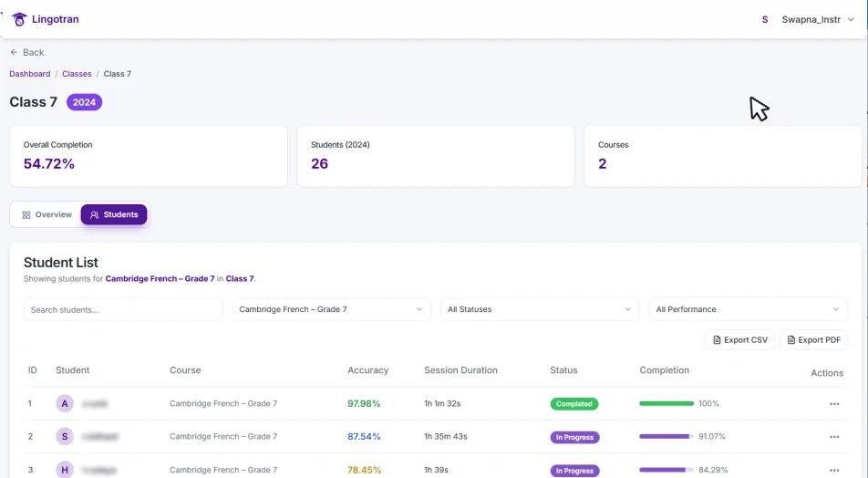
Task: Go to Dashboard breadcrumb link
Action: click(30, 74)
